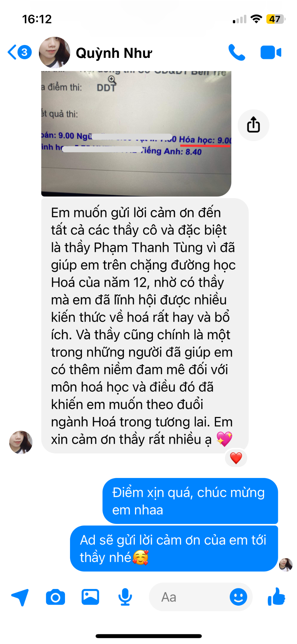
Task: Select the "Điểm xịn quá" sent message
Action: coord(190,501)
